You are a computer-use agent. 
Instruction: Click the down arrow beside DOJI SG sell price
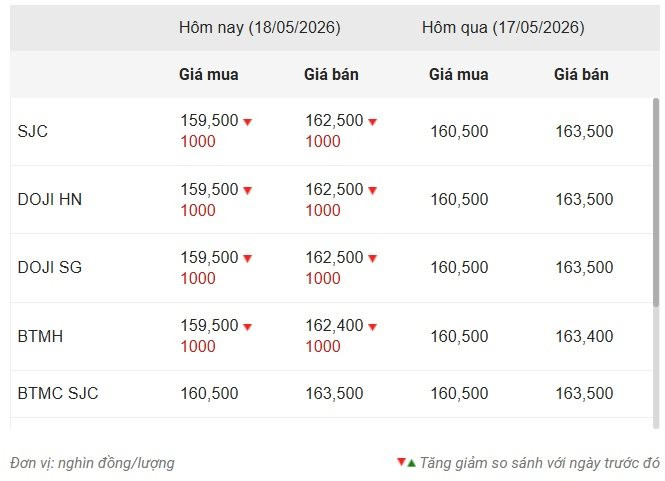coord(372,258)
